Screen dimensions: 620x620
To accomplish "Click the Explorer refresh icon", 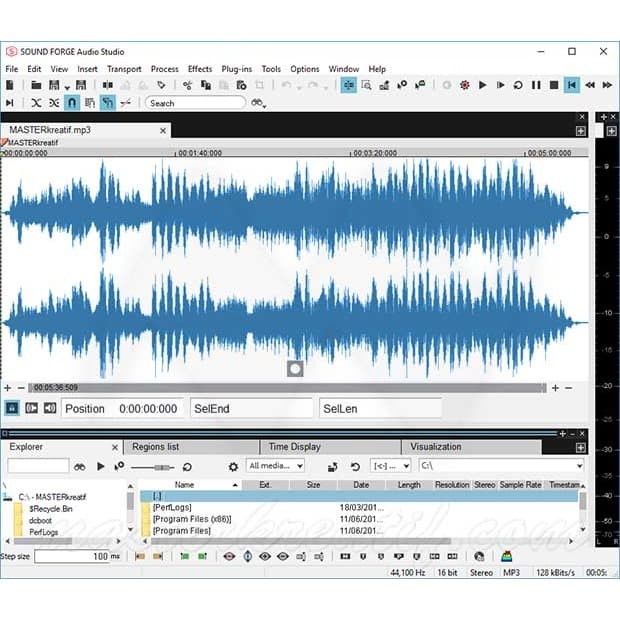I will (355, 467).
